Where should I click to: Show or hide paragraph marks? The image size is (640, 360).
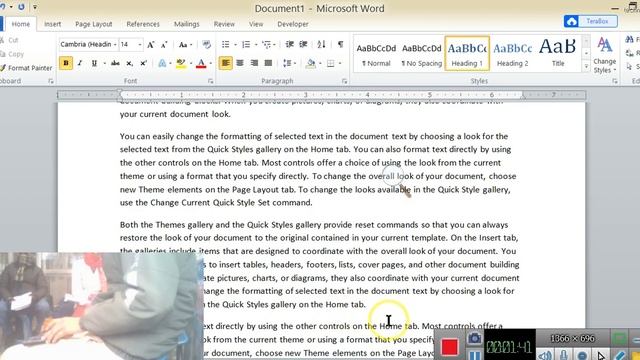pyautogui.click(x=340, y=44)
